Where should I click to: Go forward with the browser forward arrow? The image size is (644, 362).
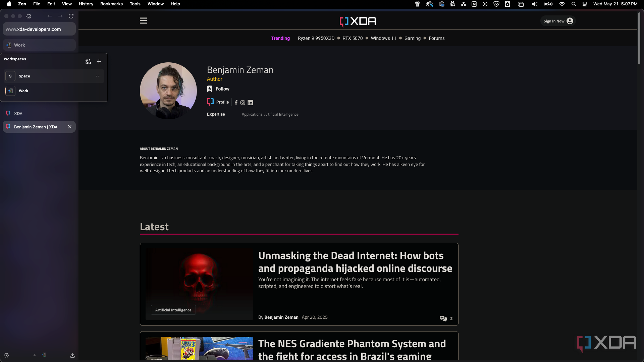click(60, 16)
